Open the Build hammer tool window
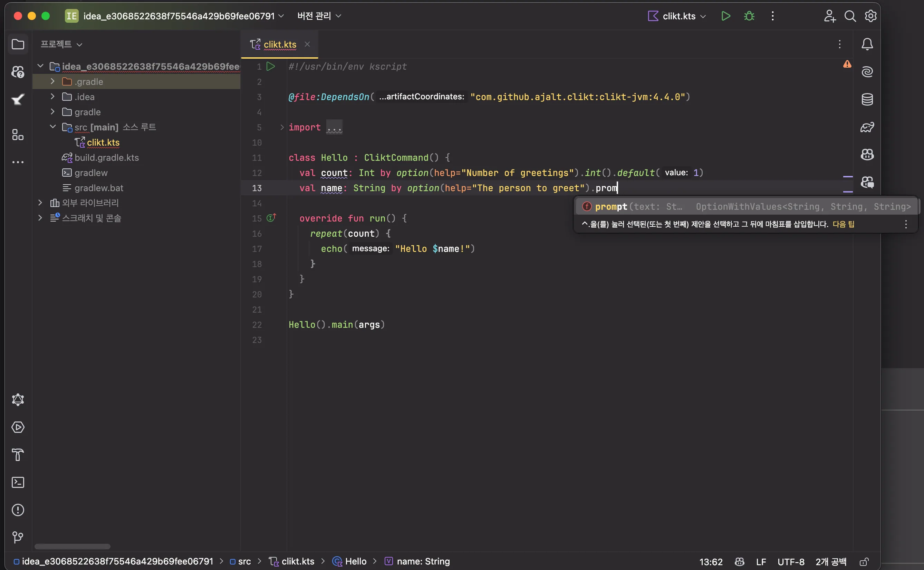The height and width of the screenshot is (570, 924). 18,455
